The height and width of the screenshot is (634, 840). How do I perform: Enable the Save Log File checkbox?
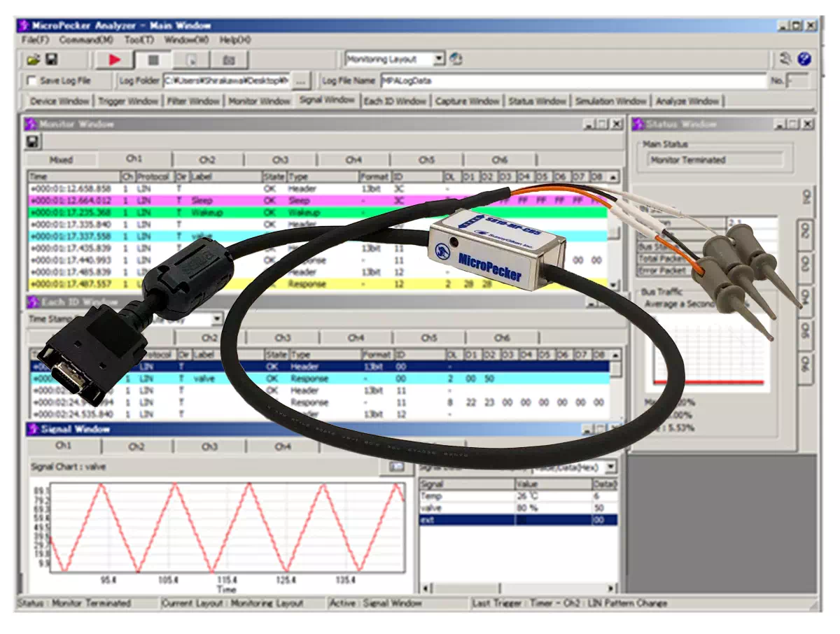point(31,80)
